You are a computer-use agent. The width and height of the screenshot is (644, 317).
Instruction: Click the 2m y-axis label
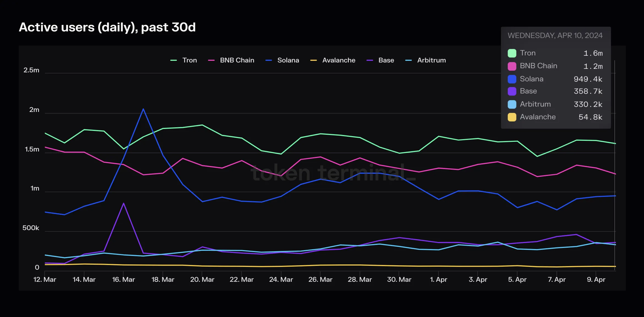[34, 110]
